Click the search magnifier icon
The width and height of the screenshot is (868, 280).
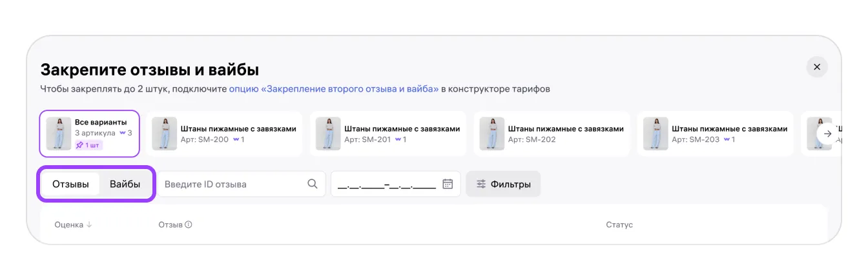pyautogui.click(x=313, y=184)
